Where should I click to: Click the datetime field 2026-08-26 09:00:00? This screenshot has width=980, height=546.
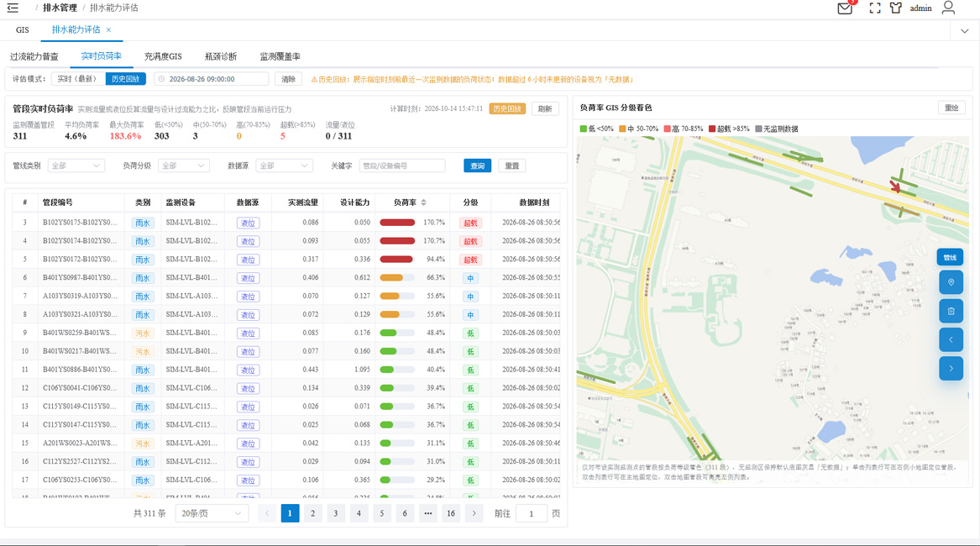pos(212,79)
